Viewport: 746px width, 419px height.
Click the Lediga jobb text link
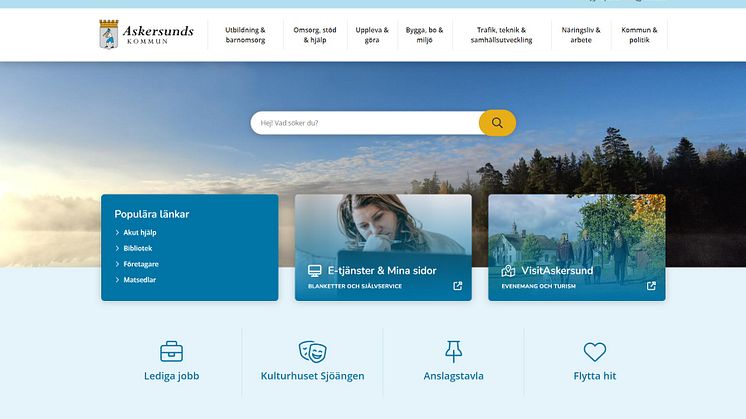click(x=171, y=376)
